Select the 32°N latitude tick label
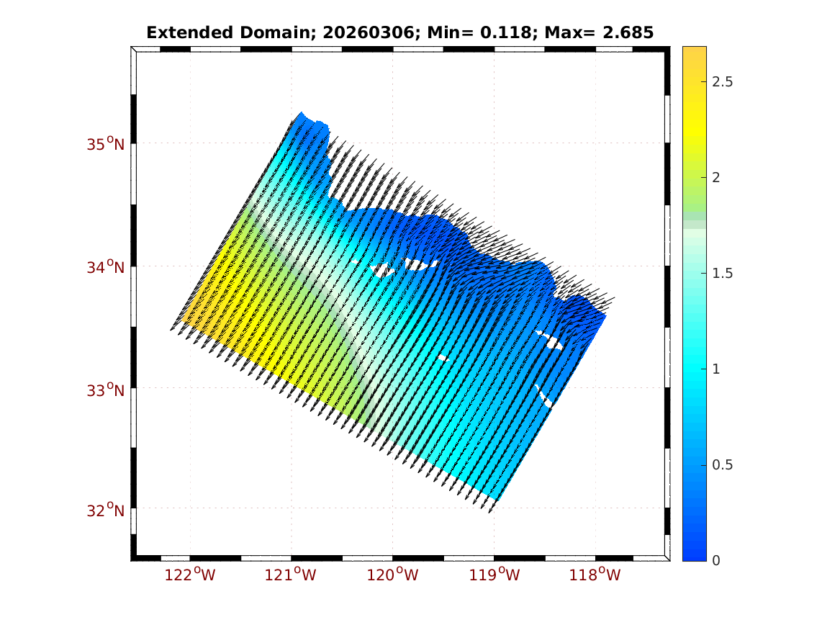 click(106, 510)
